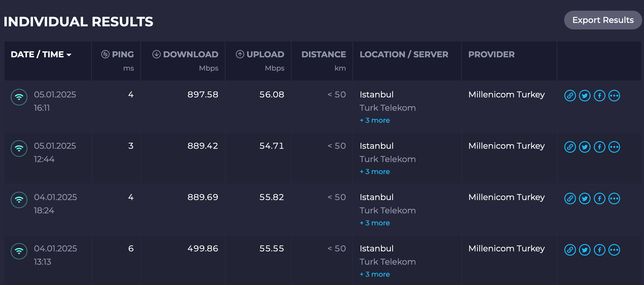The width and height of the screenshot is (644, 285).
Task: Expand '+ 3 more' servers in first row
Action: coord(375,120)
